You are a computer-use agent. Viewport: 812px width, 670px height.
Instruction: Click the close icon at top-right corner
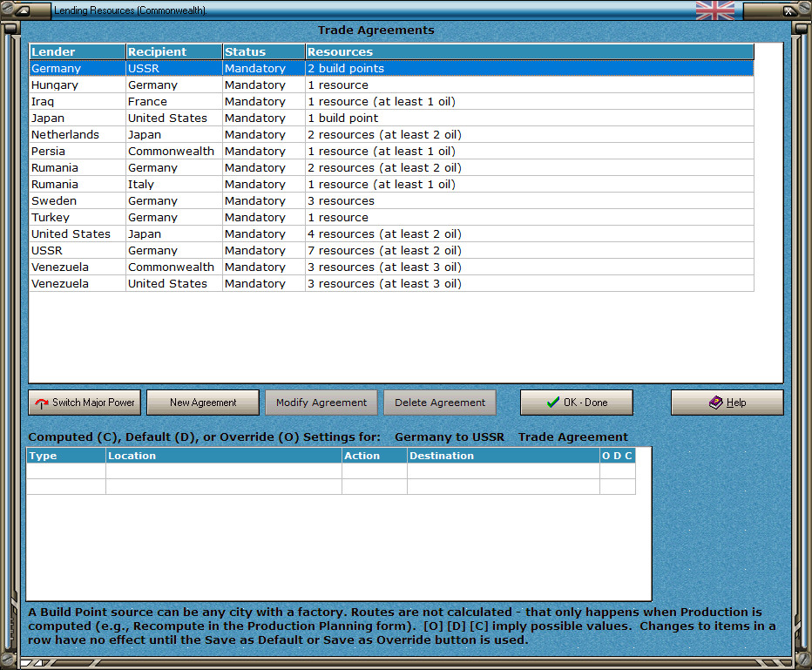[x=788, y=10]
